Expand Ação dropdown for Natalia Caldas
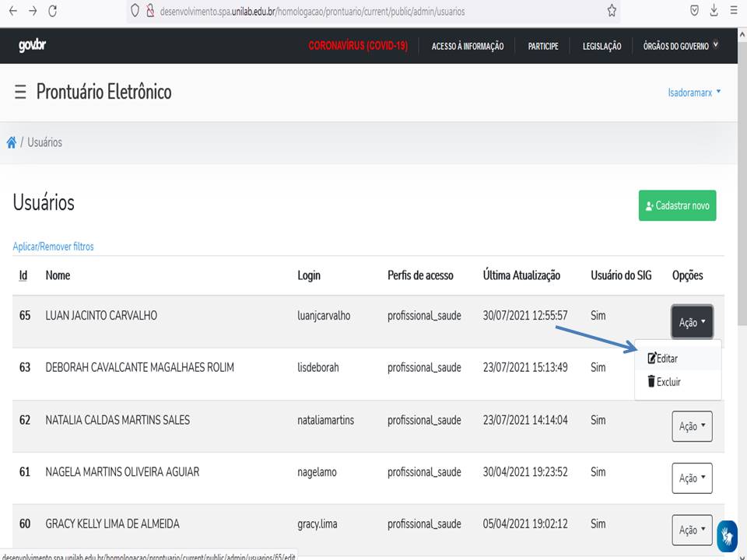Image resolution: width=747 pixels, height=560 pixels. (x=692, y=426)
